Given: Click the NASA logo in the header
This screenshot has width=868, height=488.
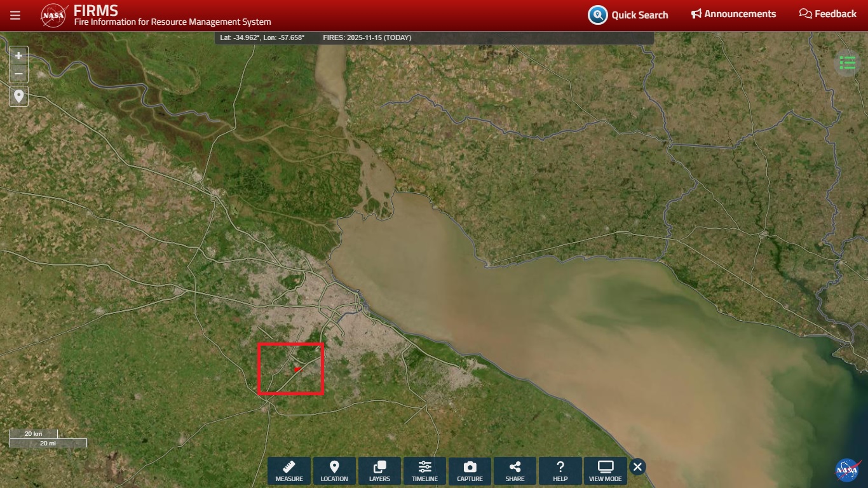Looking at the screenshot, I should (x=53, y=15).
